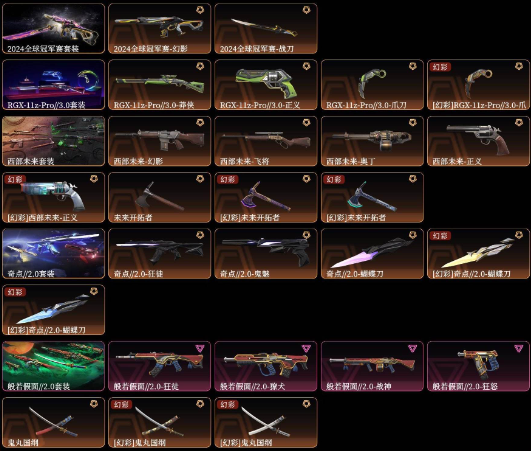Select the red-sheathed 鬼丸国纲 katana

(x=54, y=423)
